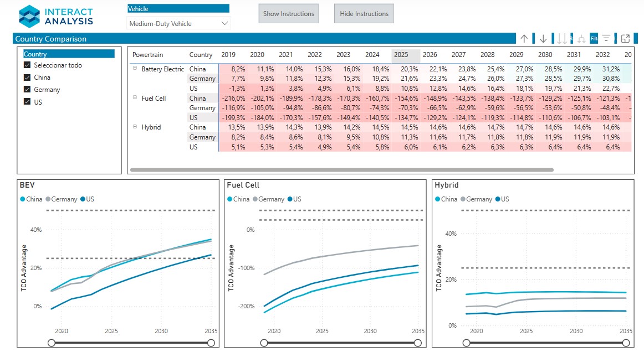Viewport: 644px width, 352px height.
Task: Click the drill up arrow icon
Action: [x=524, y=39]
